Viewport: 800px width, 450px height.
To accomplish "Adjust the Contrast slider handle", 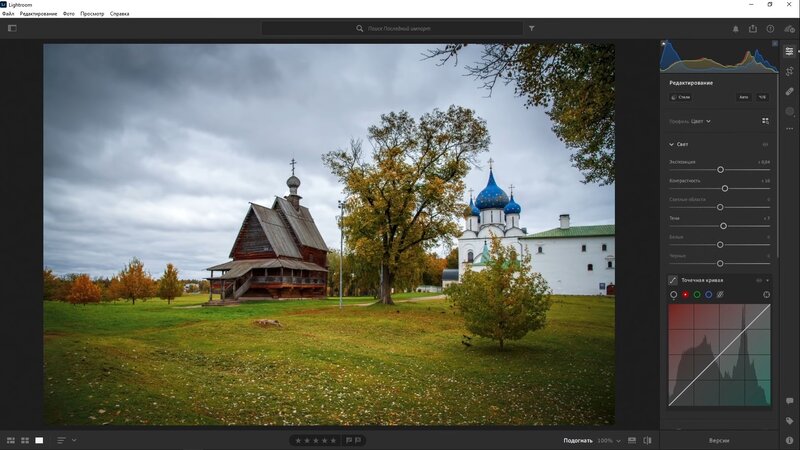I will pos(724,188).
